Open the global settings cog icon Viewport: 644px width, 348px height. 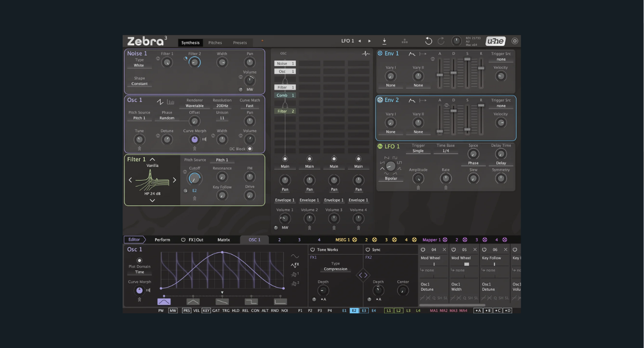click(515, 41)
